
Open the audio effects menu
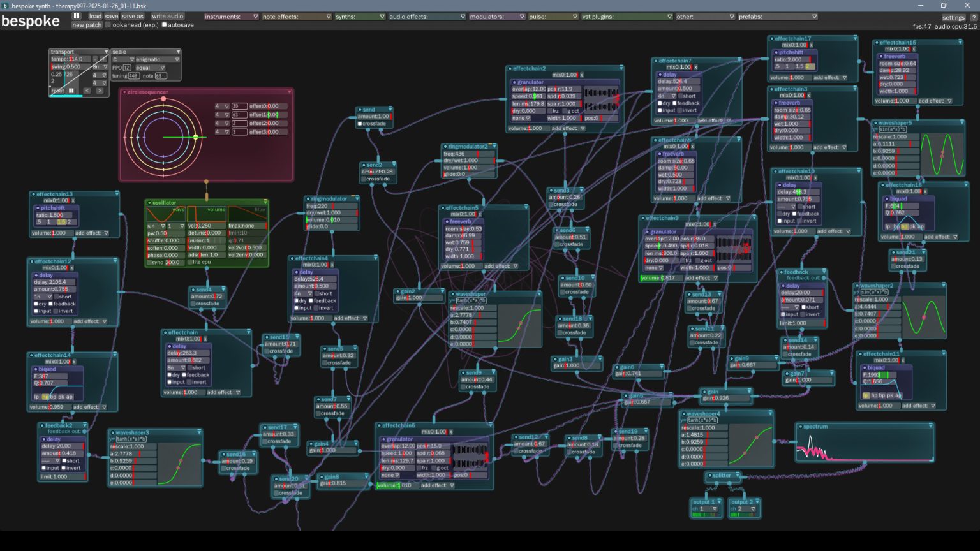pyautogui.click(x=427, y=17)
